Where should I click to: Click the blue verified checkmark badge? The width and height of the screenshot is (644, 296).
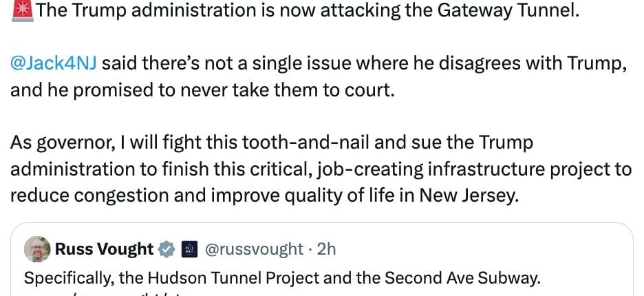tap(167, 249)
